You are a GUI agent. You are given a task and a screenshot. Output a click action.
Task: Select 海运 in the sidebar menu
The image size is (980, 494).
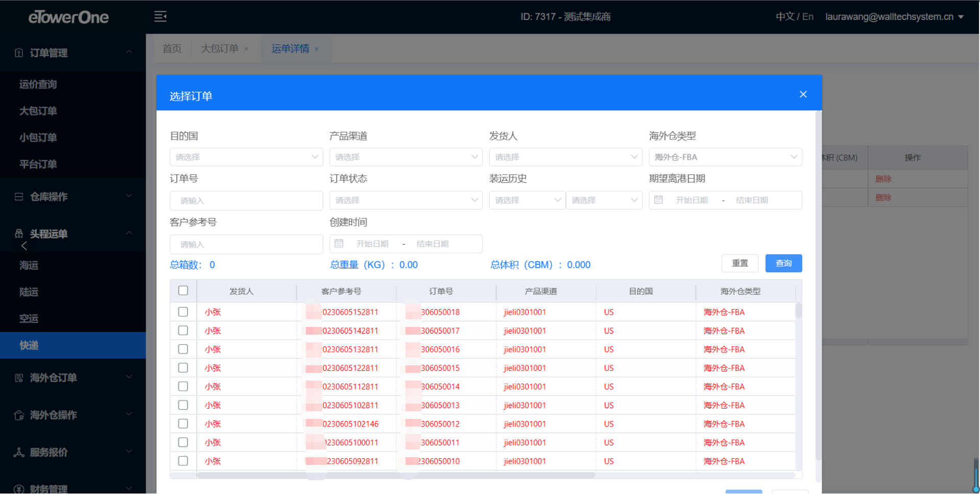point(29,265)
